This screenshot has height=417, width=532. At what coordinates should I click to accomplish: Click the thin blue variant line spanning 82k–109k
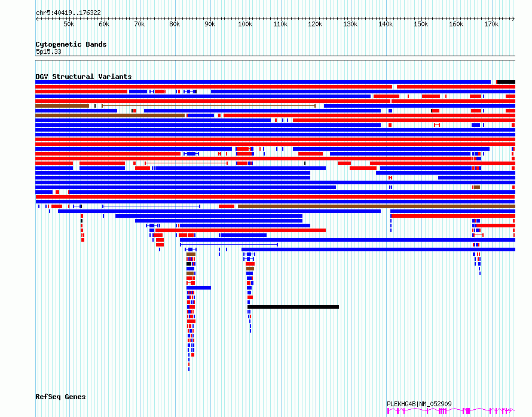tap(229, 245)
